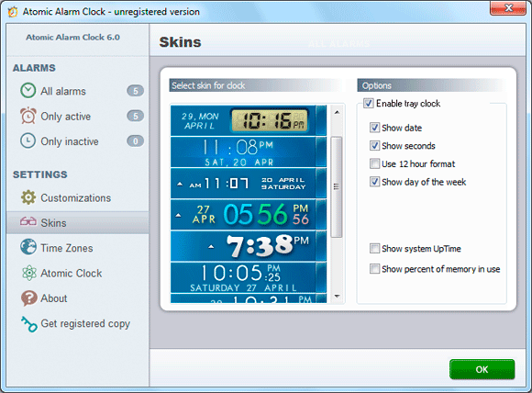Click the skin list scrollbar thumb
The height and width of the screenshot is (393, 532).
coord(337,186)
